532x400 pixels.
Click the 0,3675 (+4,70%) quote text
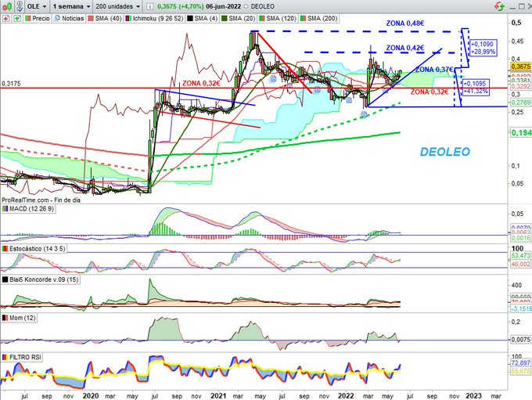[180, 6]
